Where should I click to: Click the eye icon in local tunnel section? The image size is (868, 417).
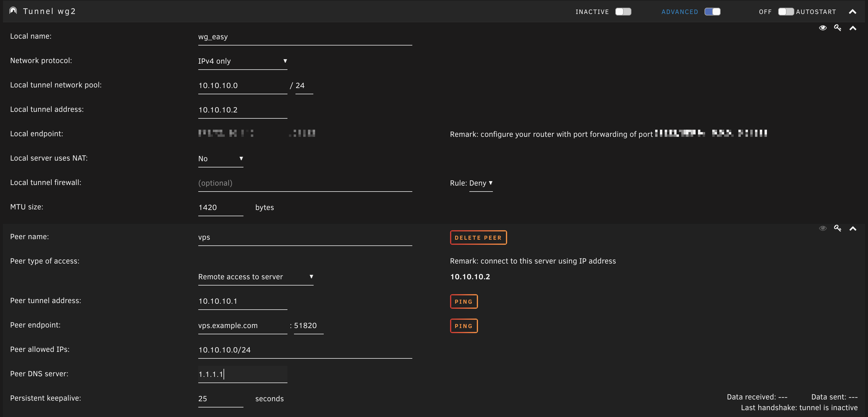tap(823, 28)
